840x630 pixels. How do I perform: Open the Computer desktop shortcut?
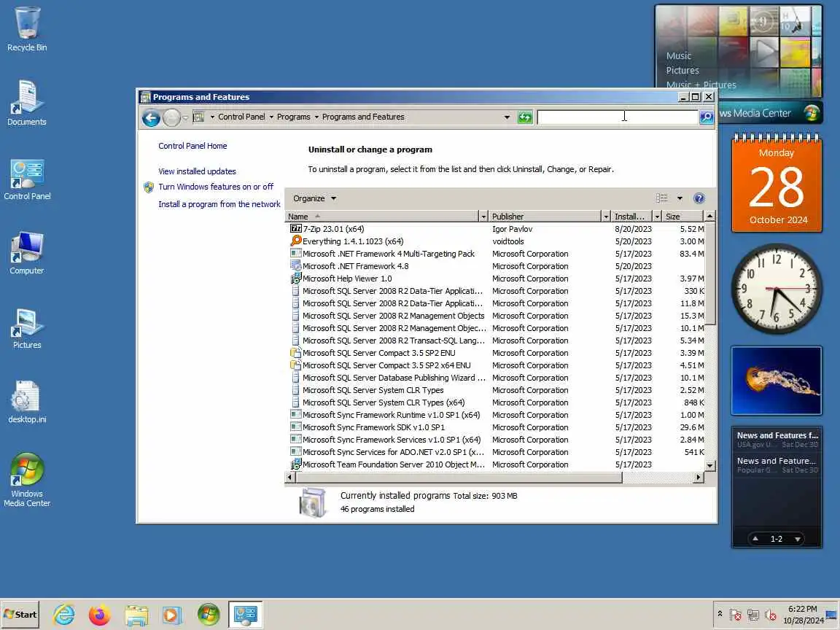pyautogui.click(x=27, y=253)
